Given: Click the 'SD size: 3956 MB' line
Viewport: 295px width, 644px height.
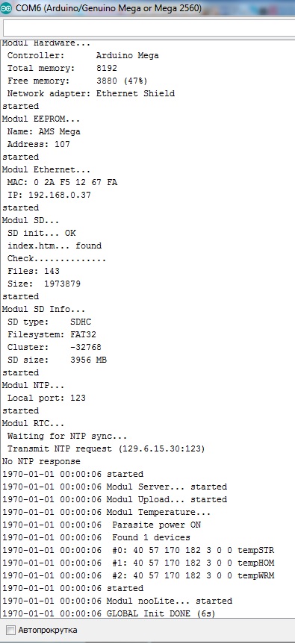Looking at the screenshot, I should point(57,360).
